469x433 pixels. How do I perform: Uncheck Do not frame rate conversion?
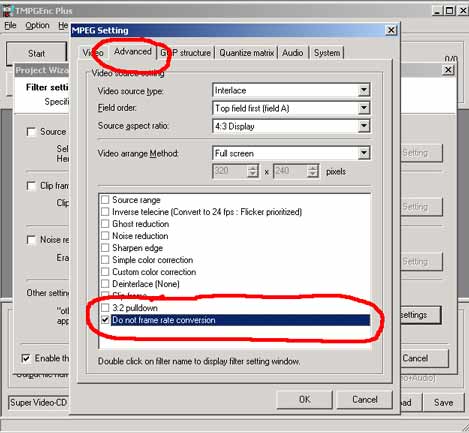(x=105, y=320)
